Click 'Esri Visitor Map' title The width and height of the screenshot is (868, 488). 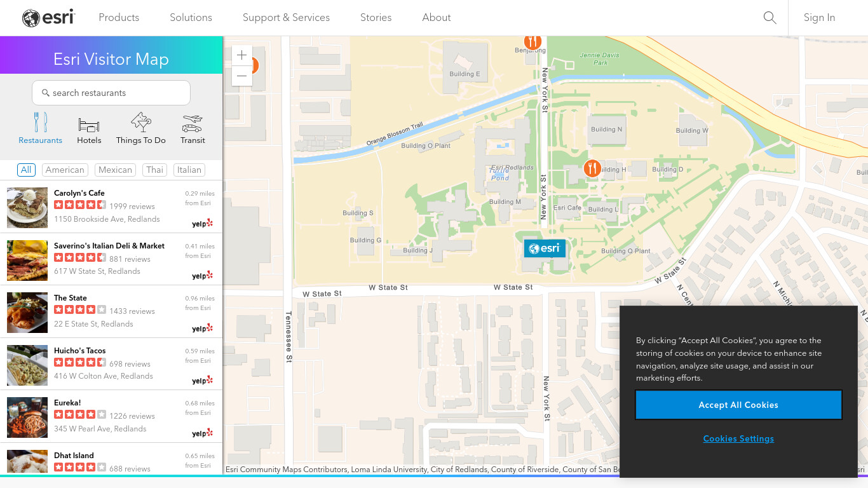click(111, 59)
